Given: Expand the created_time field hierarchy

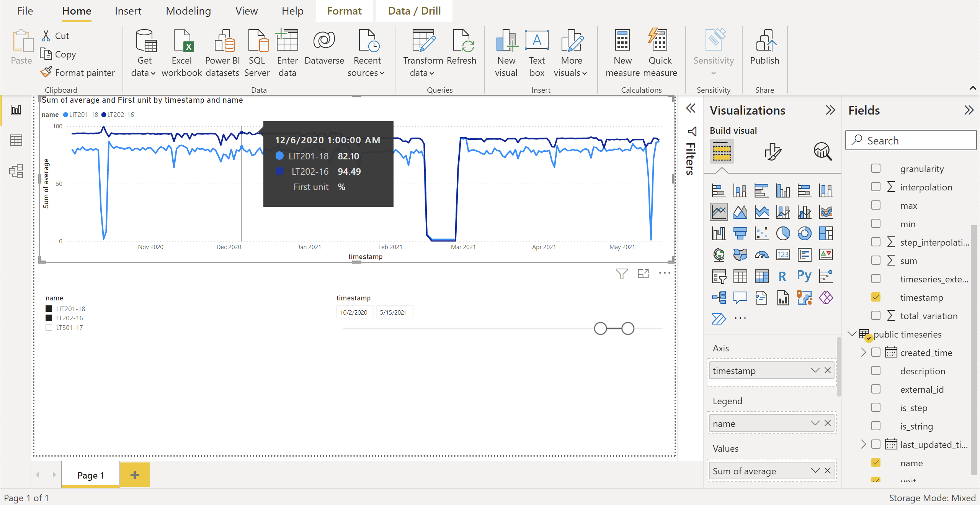Looking at the screenshot, I should (863, 353).
